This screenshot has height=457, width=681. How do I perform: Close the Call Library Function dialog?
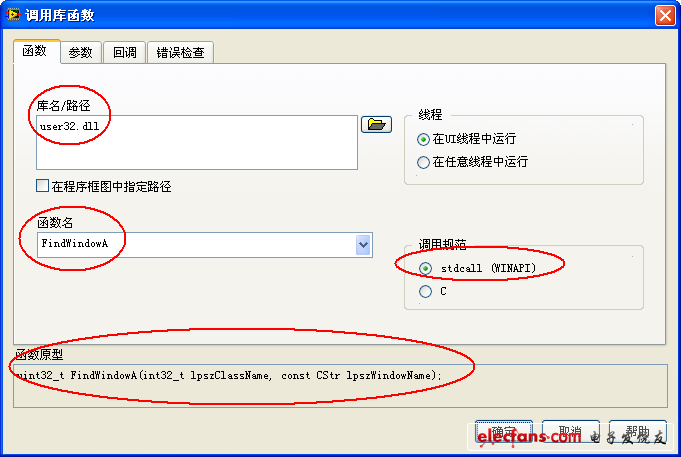point(665,16)
